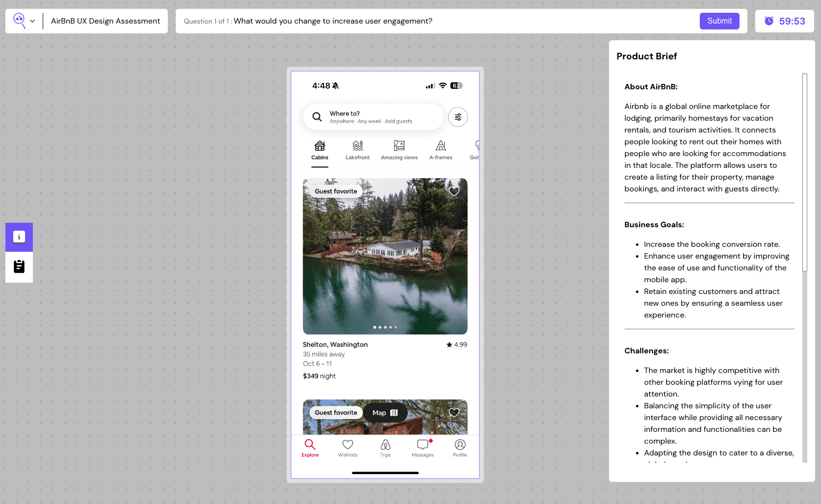Image resolution: width=821 pixels, height=504 pixels.
Task: Select the Cabins category tab
Action: tap(319, 151)
